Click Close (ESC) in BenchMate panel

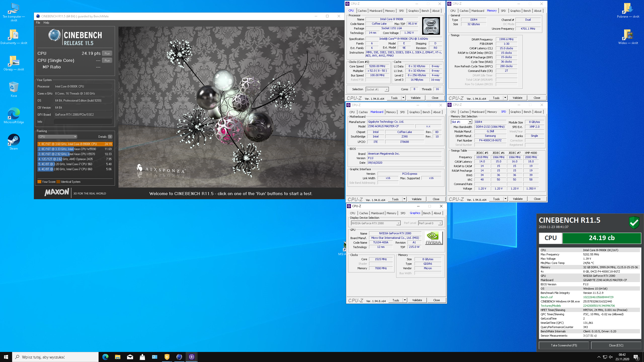tap(616, 345)
